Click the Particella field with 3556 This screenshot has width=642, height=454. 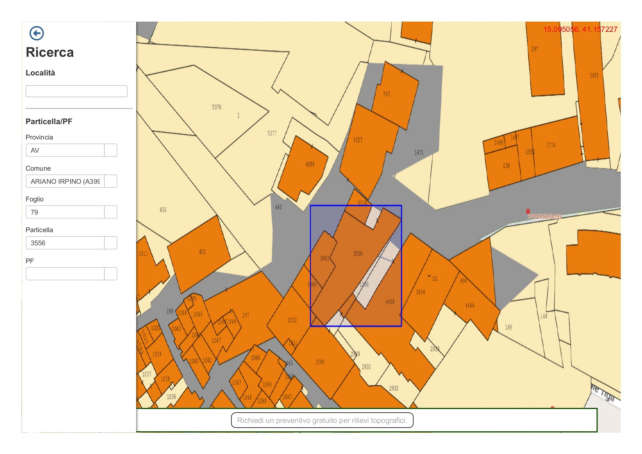(x=65, y=243)
